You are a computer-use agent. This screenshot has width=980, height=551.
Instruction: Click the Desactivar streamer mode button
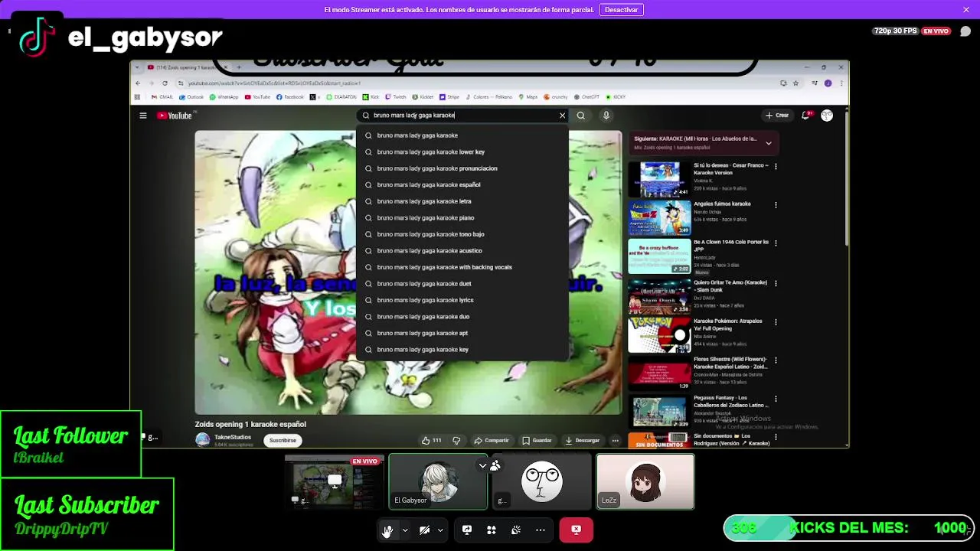coord(622,10)
